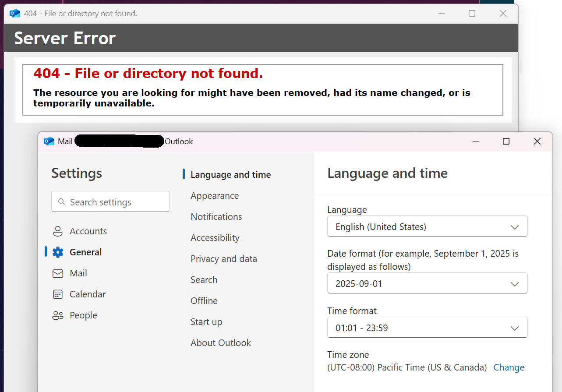Click the Time format field label
Viewport: 562px width, 392px height.
[352, 311]
